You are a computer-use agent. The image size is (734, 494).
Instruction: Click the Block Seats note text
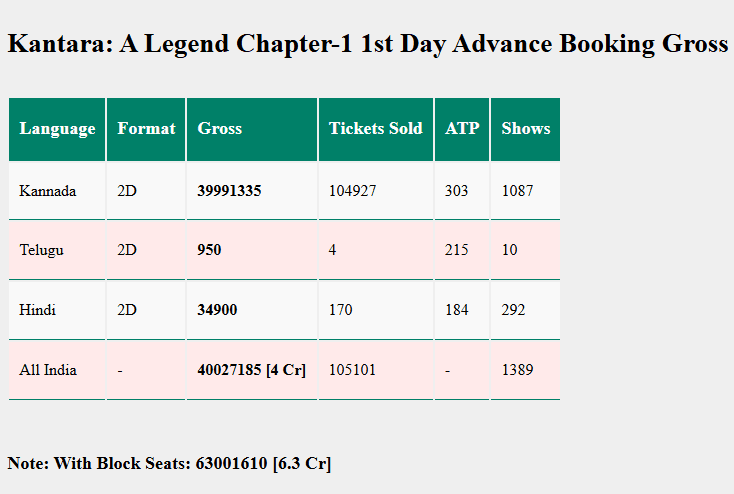coord(170,463)
